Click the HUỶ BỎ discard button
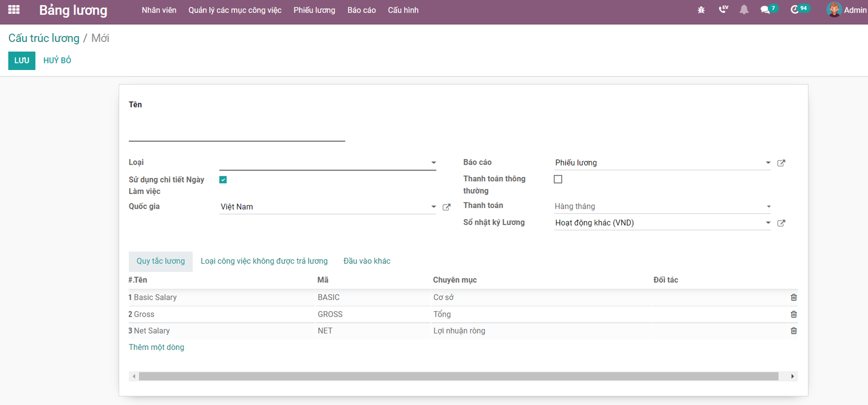 coord(57,61)
